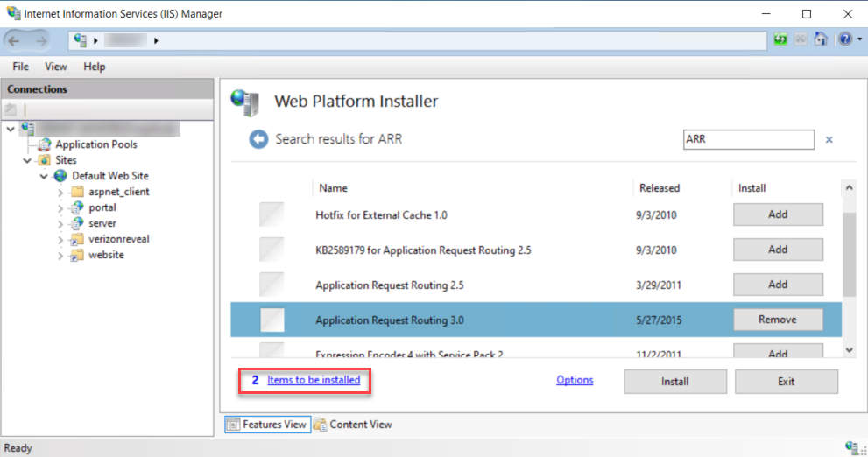Screen dimensions: 868x457
Task: Add Application Request Routing 2.5
Action: 778,285
